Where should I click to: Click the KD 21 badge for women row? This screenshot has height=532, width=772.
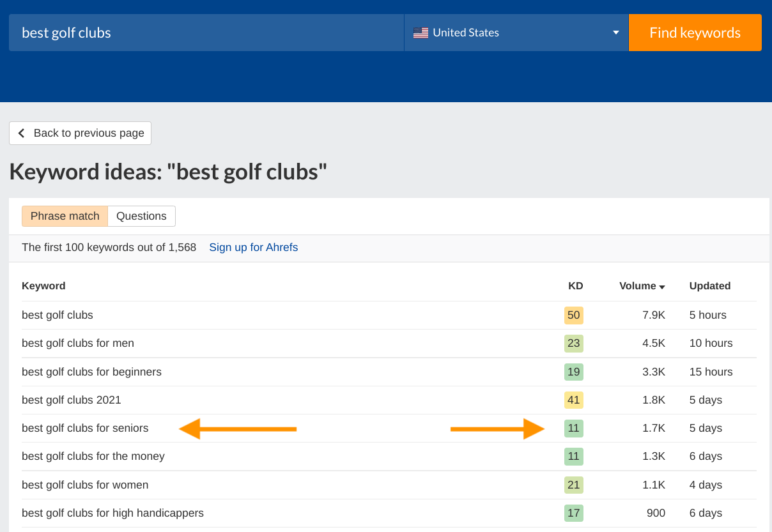tap(574, 485)
